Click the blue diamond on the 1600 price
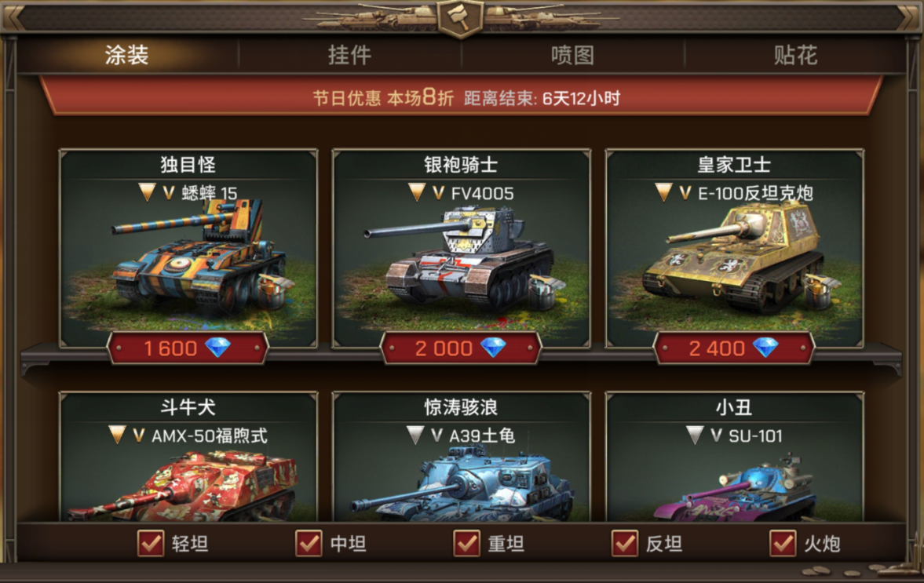Image resolution: width=924 pixels, height=583 pixels. click(218, 348)
